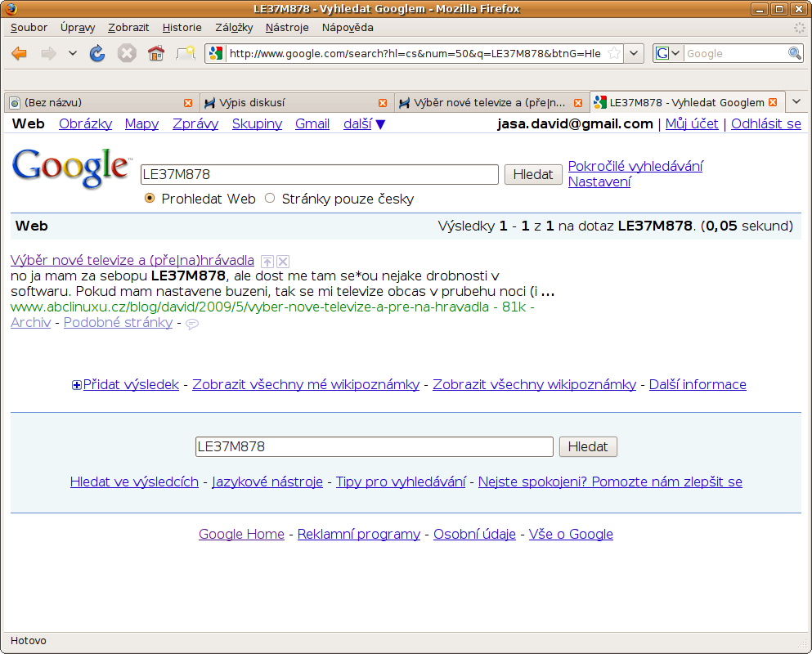Viewport: 812px width, 654px height.
Task: Close the Výpis diskusí tab
Action: (383, 103)
